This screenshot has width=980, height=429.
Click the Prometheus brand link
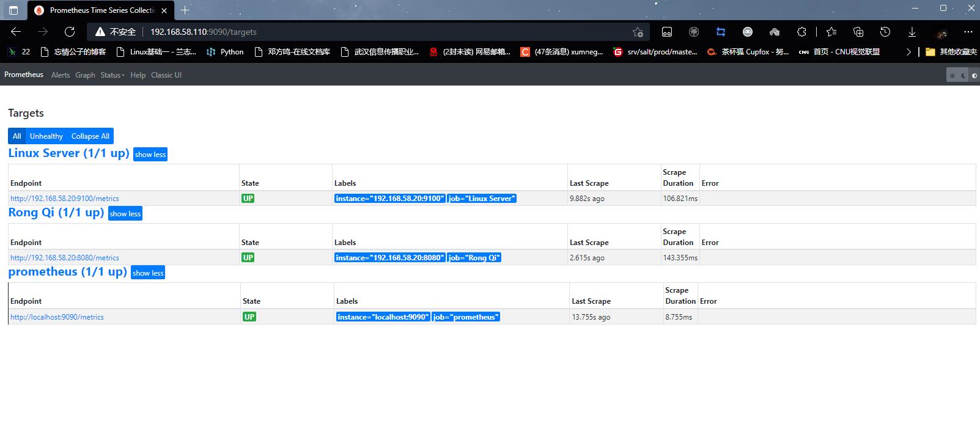24,75
